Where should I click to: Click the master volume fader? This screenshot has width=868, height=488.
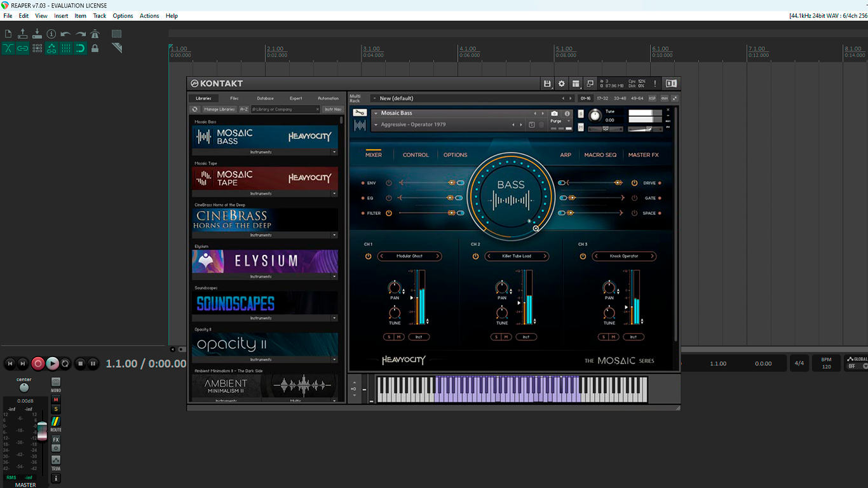pyautogui.click(x=42, y=430)
